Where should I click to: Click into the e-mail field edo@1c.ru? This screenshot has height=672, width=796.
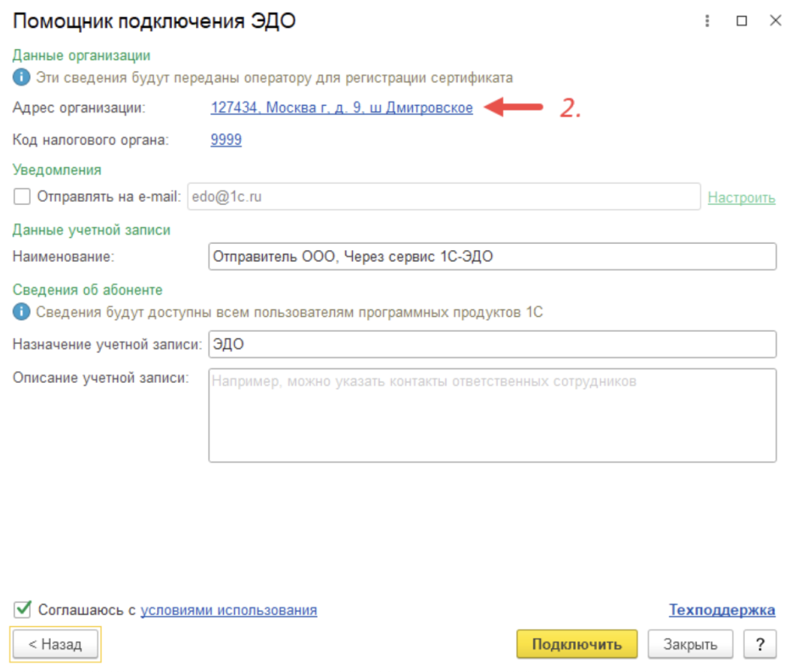[x=443, y=197]
